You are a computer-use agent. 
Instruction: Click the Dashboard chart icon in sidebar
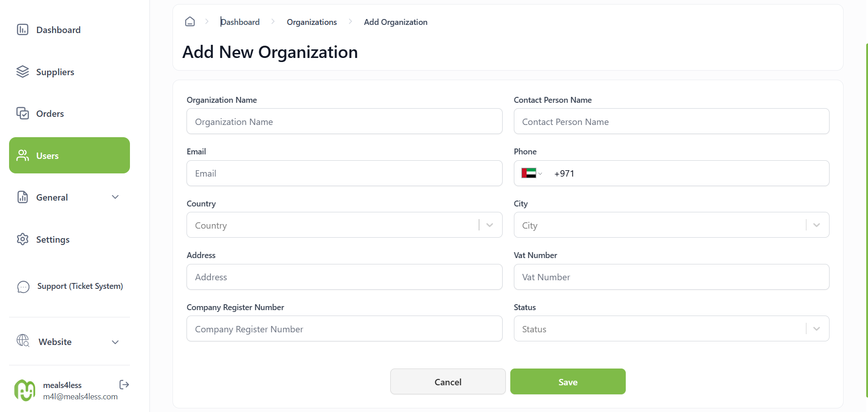coord(23,29)
